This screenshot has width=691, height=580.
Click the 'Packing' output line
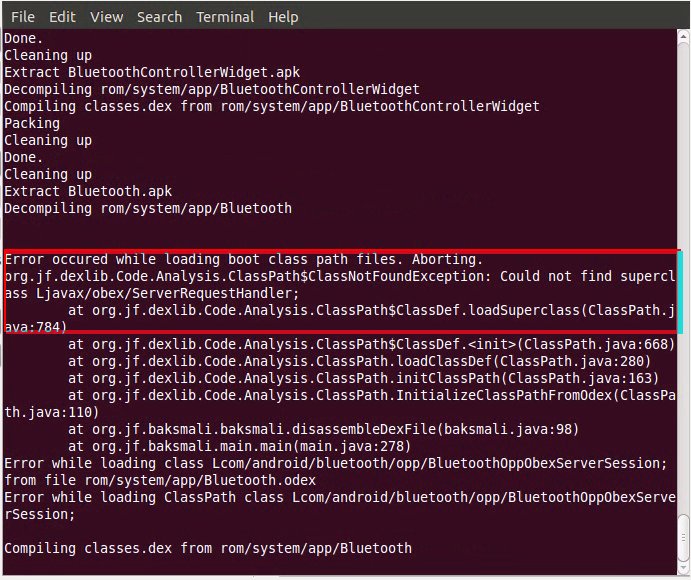[x=32, y=123]
